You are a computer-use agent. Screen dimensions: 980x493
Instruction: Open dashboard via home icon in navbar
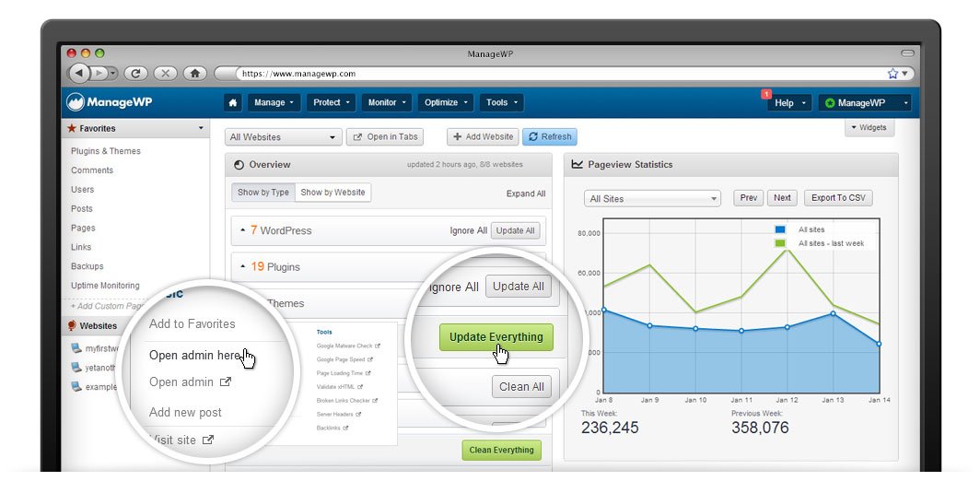(233, 102)
